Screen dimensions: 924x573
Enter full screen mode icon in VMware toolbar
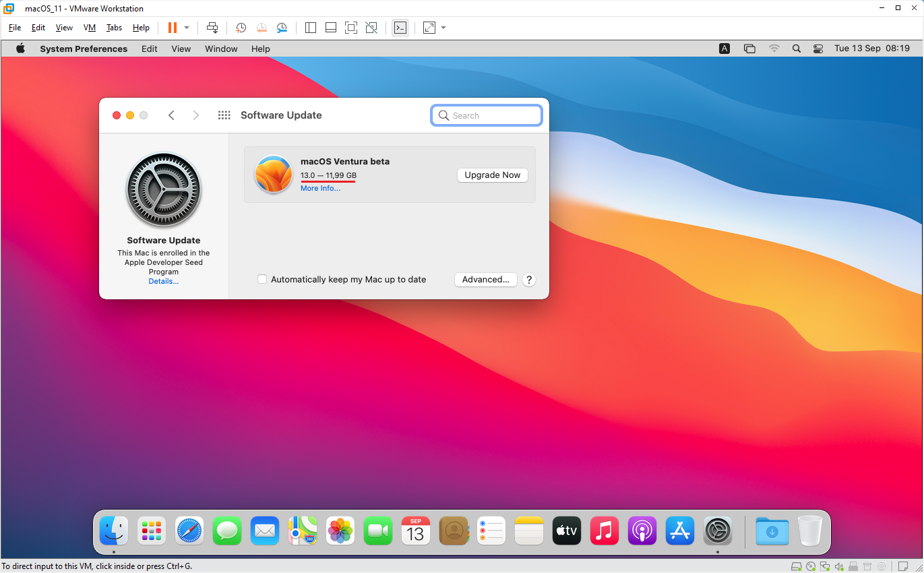click(x=351, y=28)
